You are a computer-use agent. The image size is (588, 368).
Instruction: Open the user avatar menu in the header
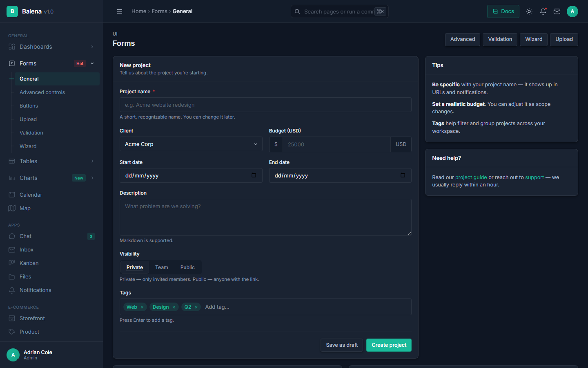coord(572,11)
